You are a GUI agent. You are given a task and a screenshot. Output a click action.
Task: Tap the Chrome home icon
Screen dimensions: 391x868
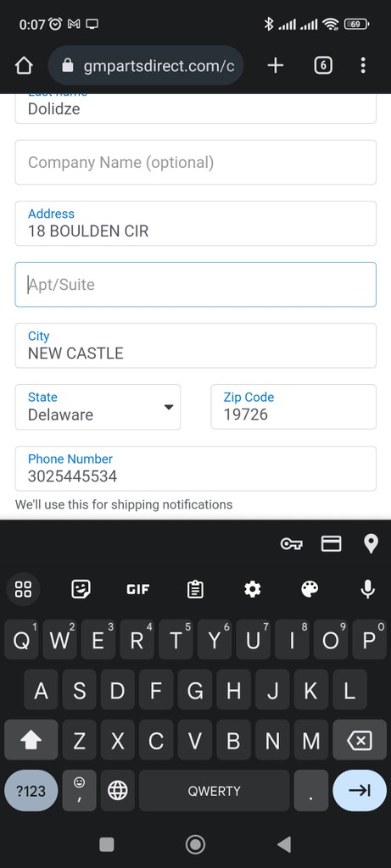pyautogui.click(x=24, y=66)
